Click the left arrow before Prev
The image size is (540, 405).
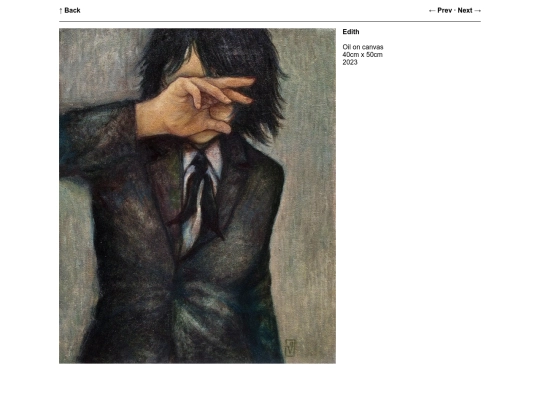tap(432, 11)
